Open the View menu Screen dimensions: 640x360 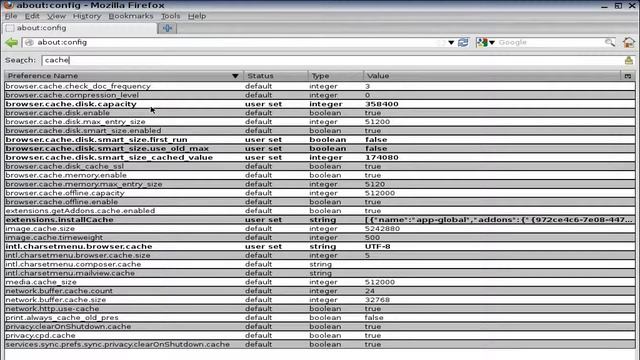click(56, 16)
